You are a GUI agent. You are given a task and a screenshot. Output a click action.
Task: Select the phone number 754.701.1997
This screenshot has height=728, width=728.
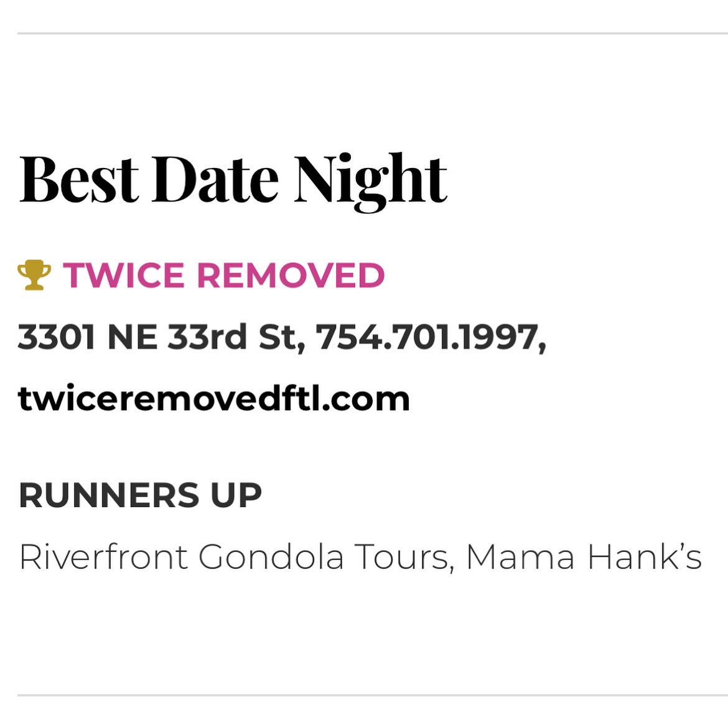tap(431, 337)
